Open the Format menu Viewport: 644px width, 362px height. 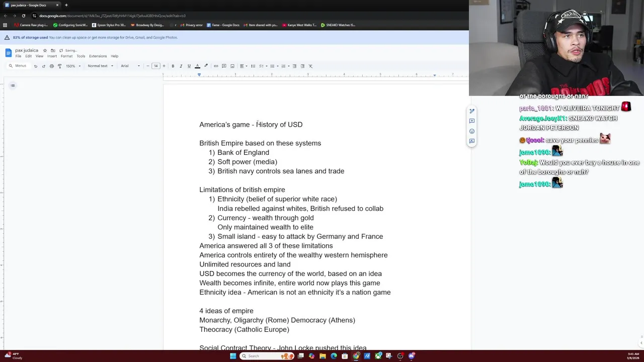(66, 56)
